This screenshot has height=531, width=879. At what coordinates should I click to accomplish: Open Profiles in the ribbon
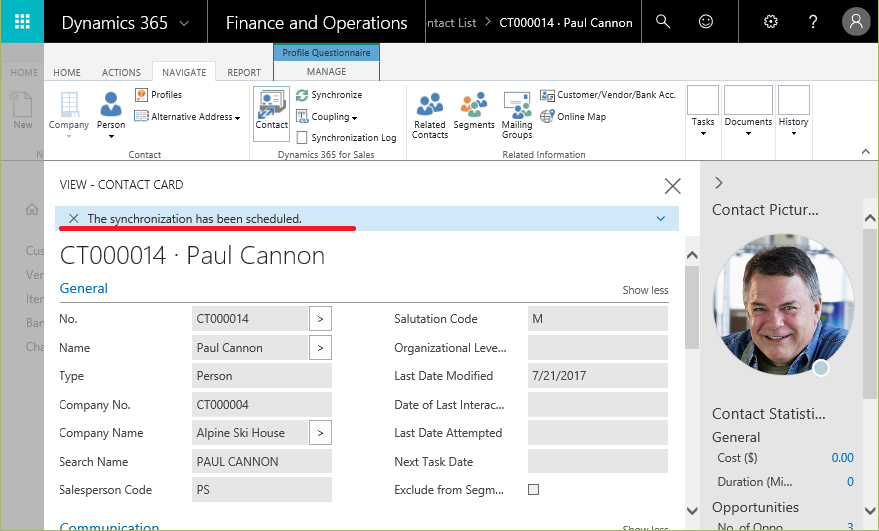(159, 95)
